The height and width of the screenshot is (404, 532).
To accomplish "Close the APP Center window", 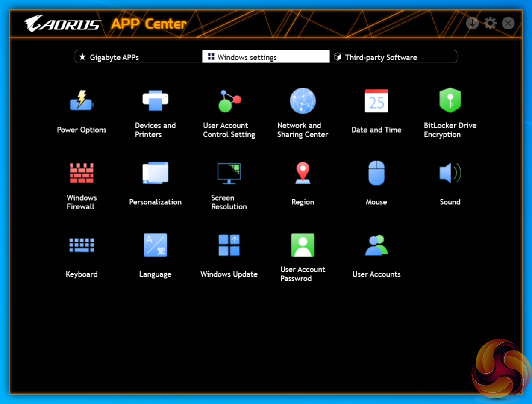I will click(x=508, y=23).
